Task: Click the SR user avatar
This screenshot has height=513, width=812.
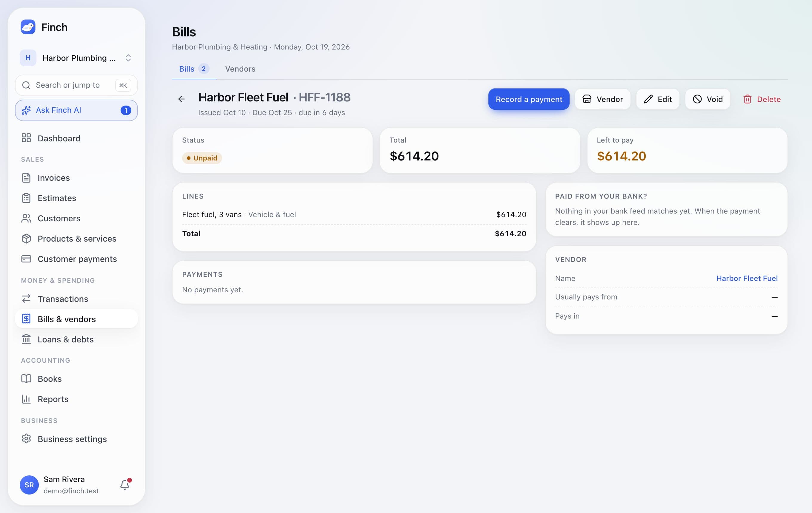Action: (29, 485)
